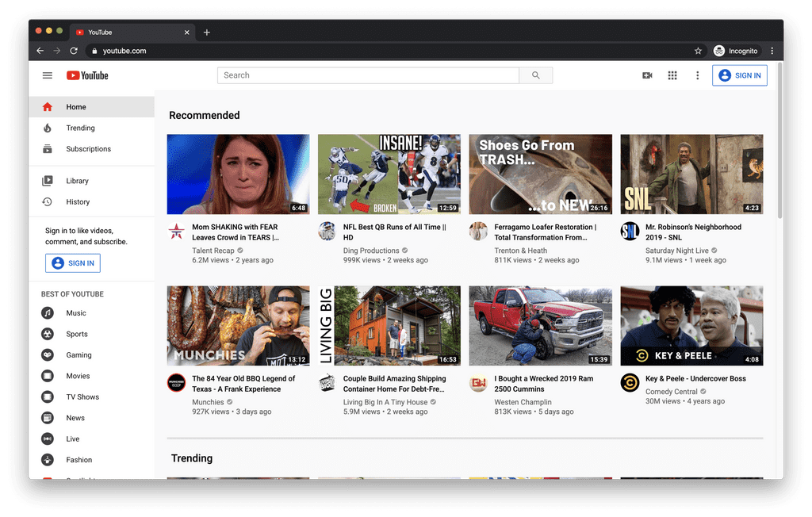Image resolution: width=812 pixels, height=517 pixels.
Task: Click the Saturday Night Live channel avatar
Action: tap(630, 231)
